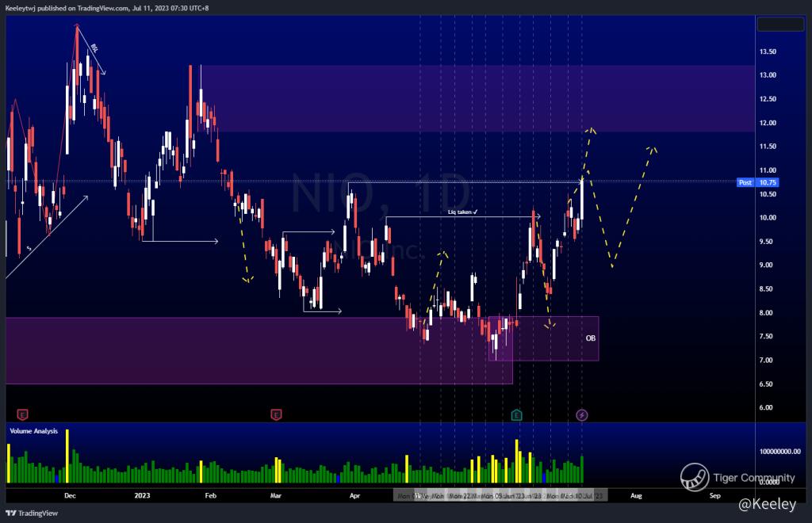Open the teal earnings marker on the chart
The height and width of the screenshot is (523, 812).
(516, 415)
